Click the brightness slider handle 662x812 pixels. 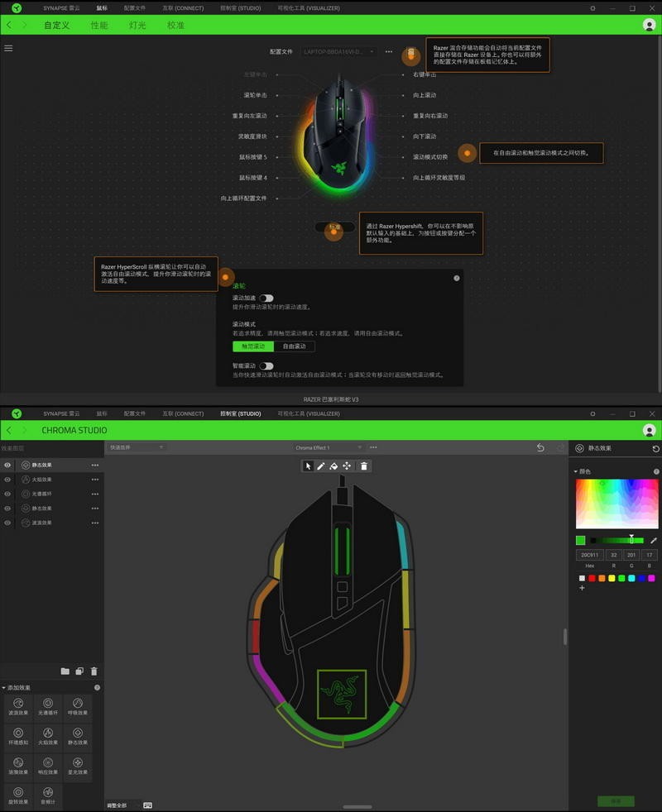631,540
